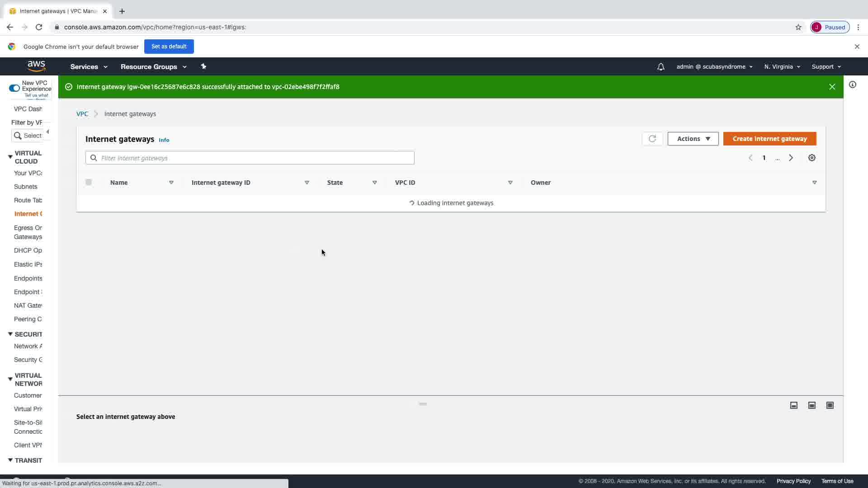Open the Resource Groups menu
This screenshot has width=868, height=488.
tap(153, 67)
